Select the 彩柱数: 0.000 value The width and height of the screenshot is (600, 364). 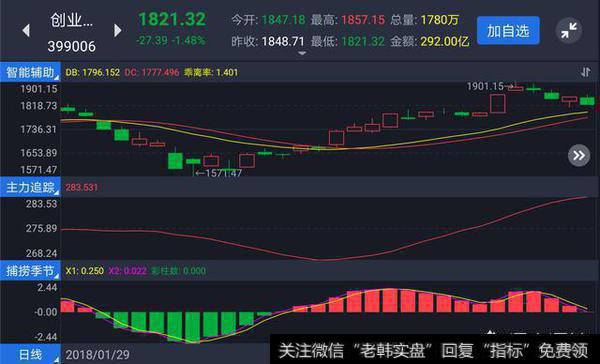(179, 271)
